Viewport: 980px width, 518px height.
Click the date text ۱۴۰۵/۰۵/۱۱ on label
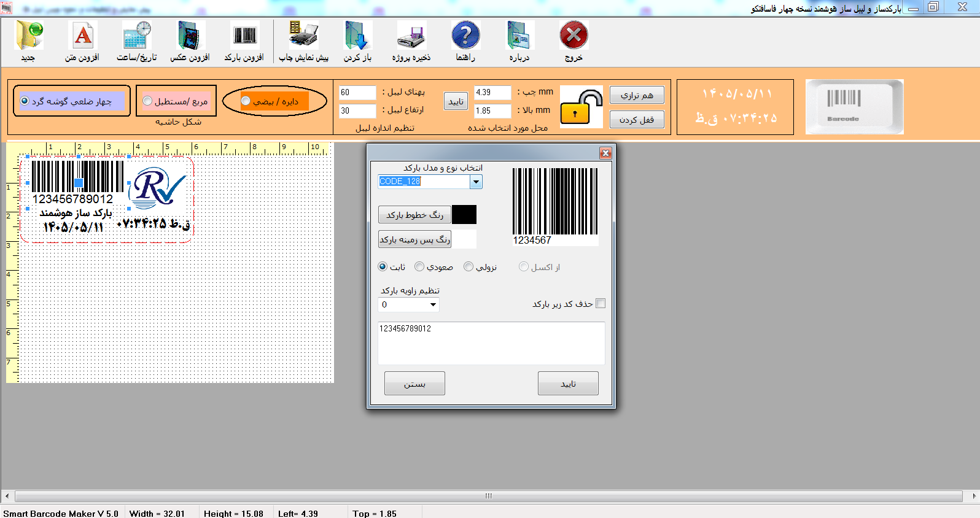coord(73,227)
